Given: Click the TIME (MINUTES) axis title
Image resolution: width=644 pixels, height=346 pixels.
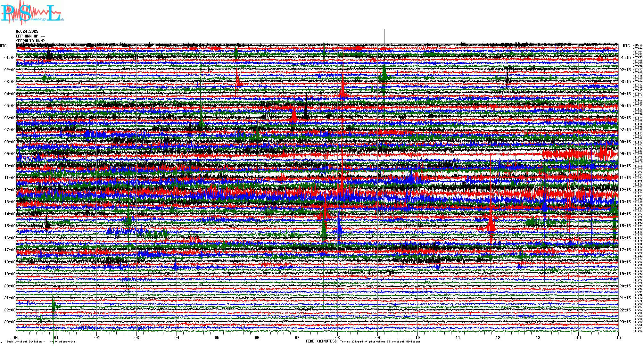Looking at the screenshot, I should (321, 341).
